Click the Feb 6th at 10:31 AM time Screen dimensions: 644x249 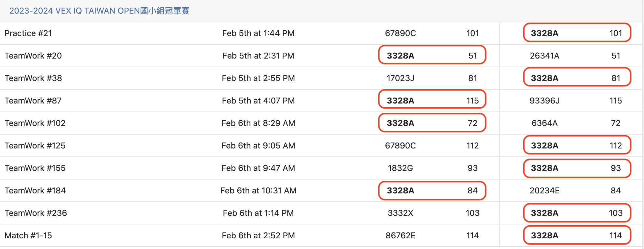258,190
